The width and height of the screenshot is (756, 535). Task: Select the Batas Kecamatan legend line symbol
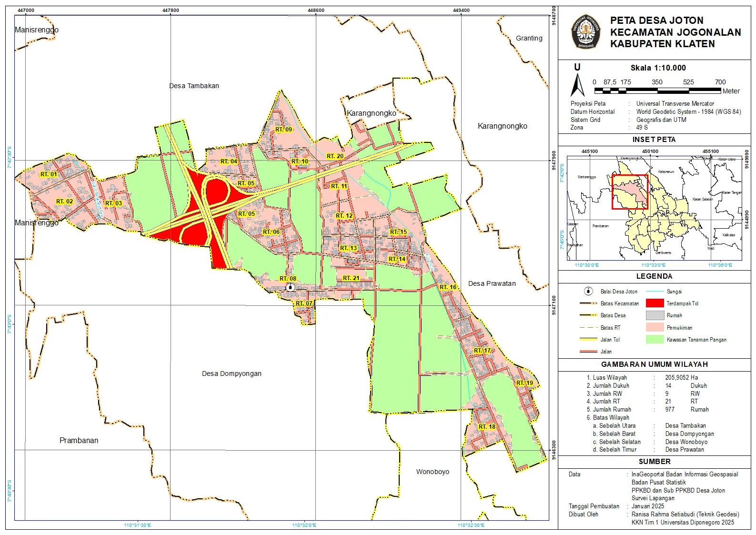click(x=589, y=303)
